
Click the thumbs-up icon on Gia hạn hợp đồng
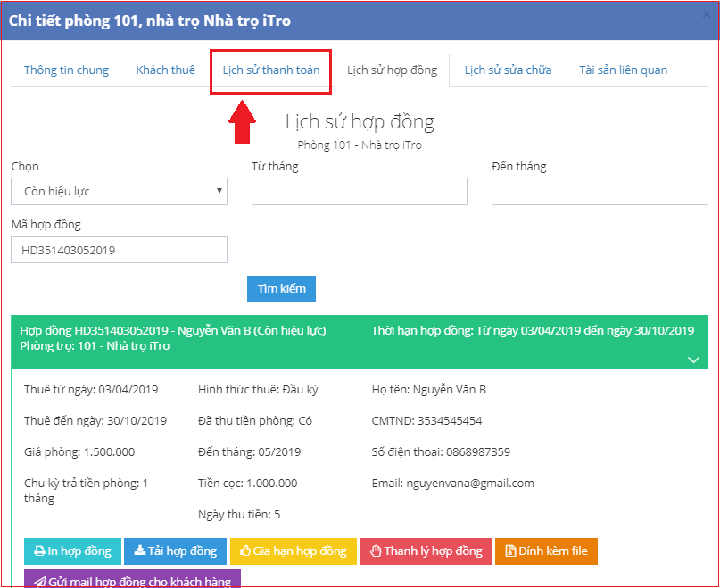244,551
